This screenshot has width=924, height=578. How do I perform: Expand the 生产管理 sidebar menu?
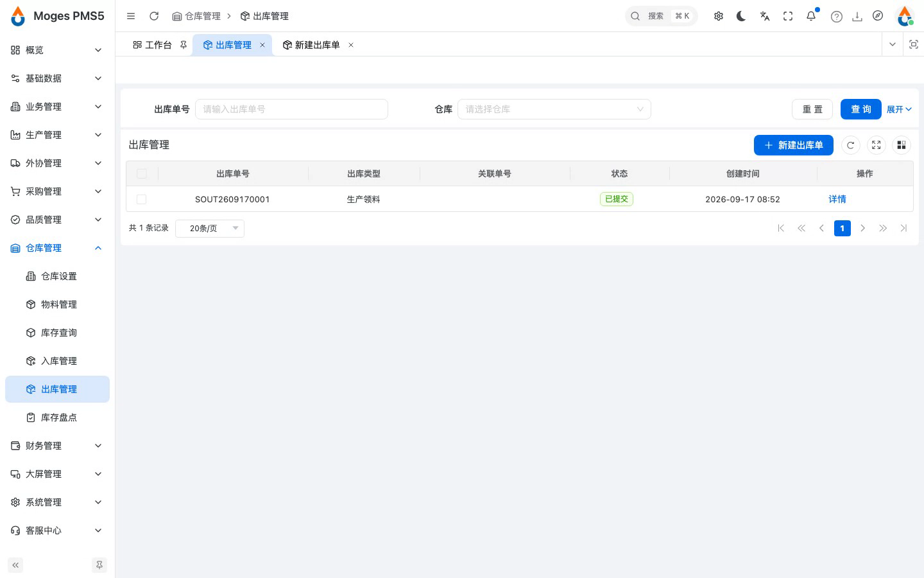coord(57,135)
